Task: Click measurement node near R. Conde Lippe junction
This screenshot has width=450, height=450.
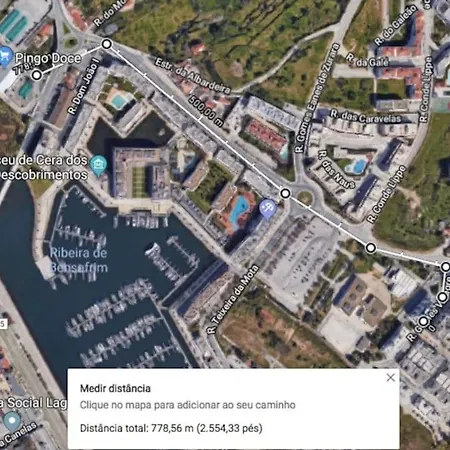Action: coord(371,248)
